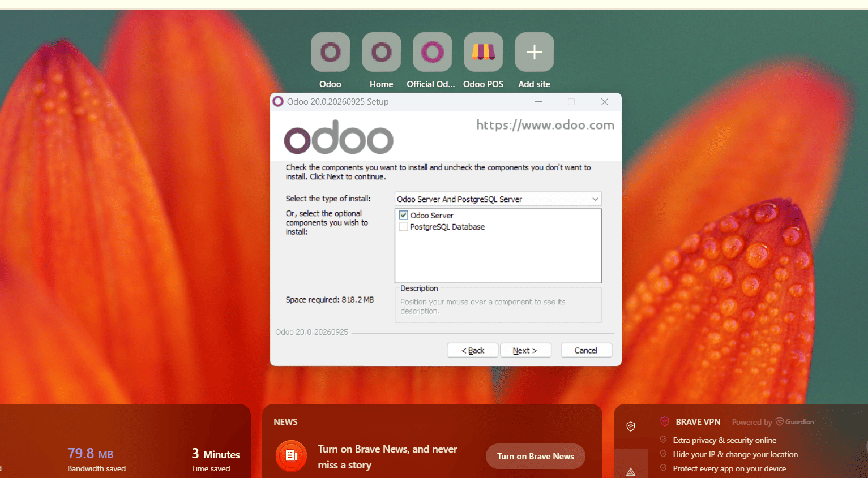Image resolution: width=868 pixels, height=478 pixels.
Task: Click the https://www.odoo.com text in the header
Action: 545,125
